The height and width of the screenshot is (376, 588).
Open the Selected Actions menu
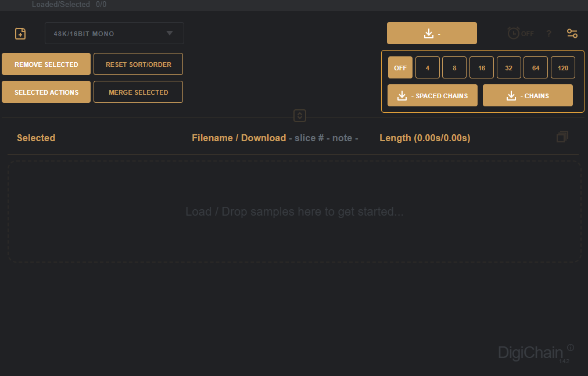(46, 92)
